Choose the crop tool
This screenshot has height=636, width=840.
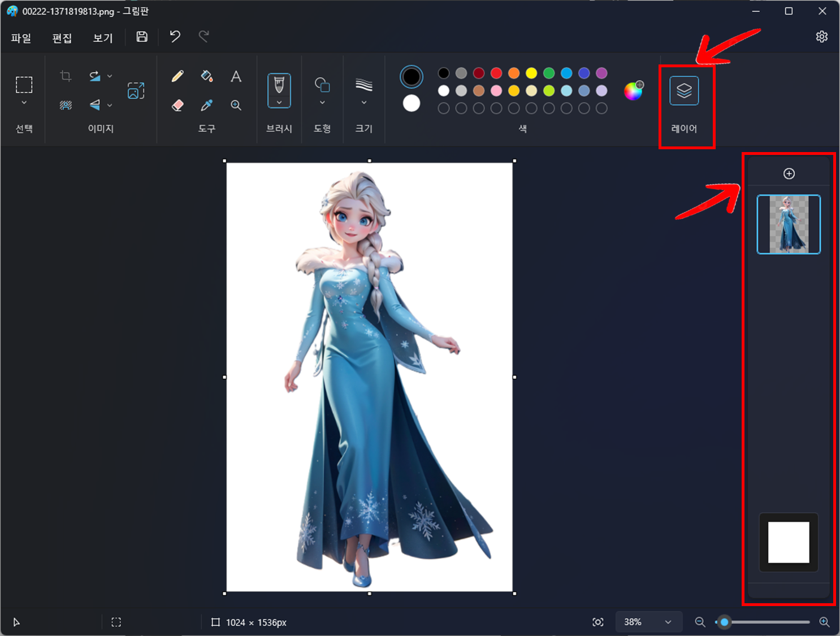pyautogui.click(x=66, y=76)
